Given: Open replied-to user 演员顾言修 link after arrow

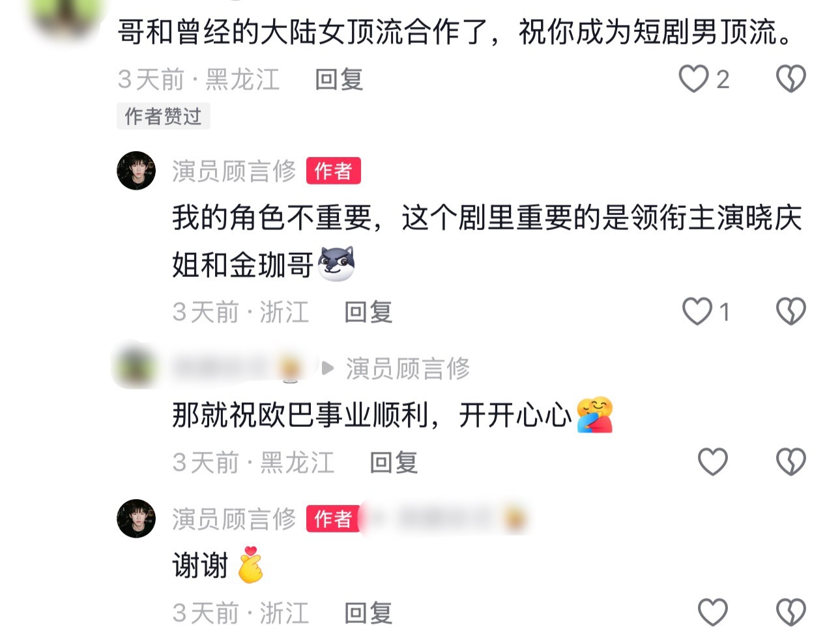Looking at the screenshot, I should pos(407,369).
